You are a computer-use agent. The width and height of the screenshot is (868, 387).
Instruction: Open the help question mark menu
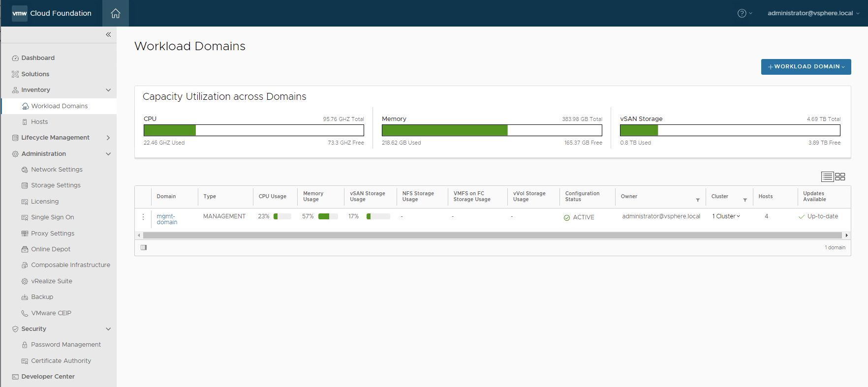click(x=744, y=13)
